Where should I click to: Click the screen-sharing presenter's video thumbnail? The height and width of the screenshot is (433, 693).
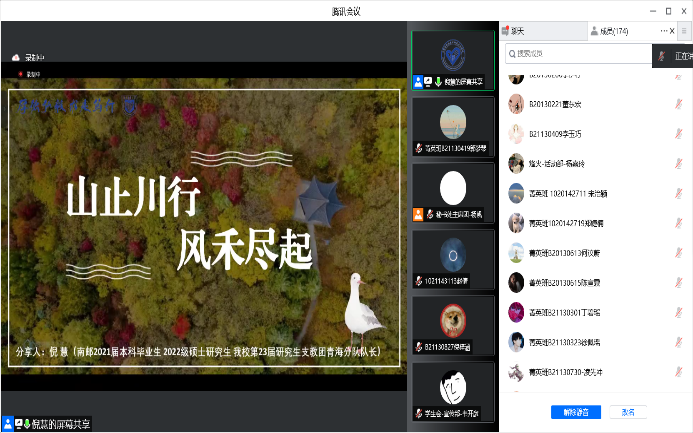point(452,55)
